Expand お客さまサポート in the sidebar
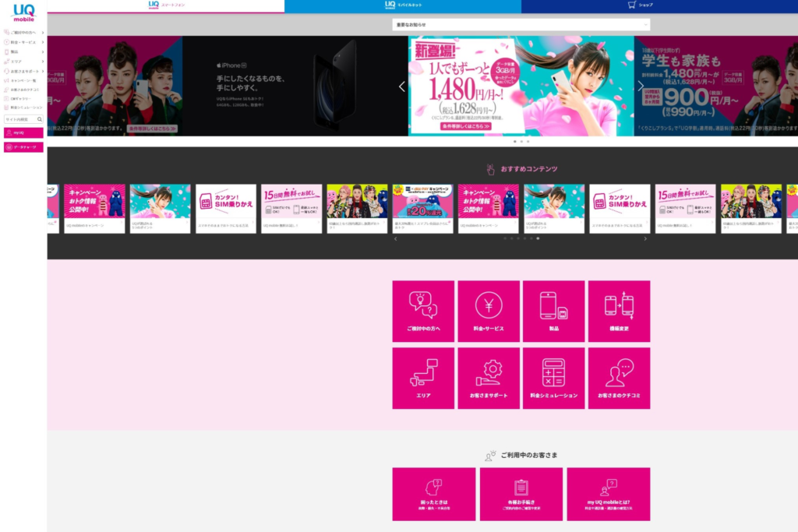 click(x=23, y=71)
